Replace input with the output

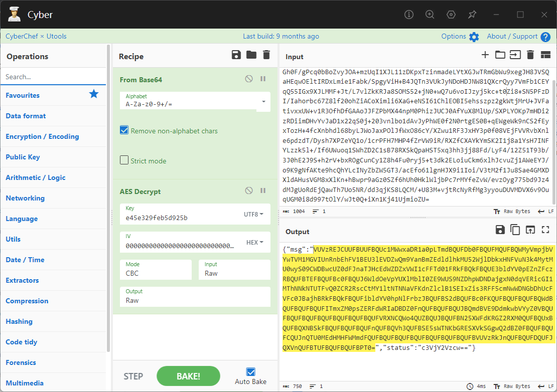tap(530, 230)
